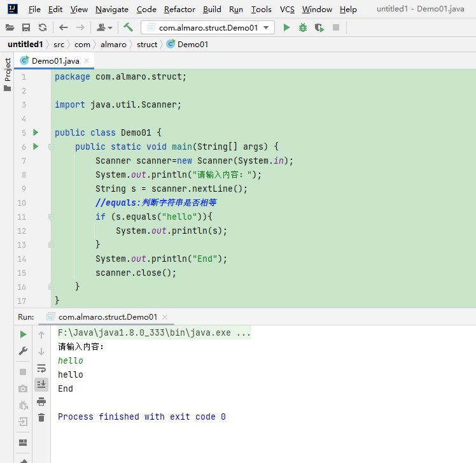Viewport: 476px width, 463px height.
Task: Click the //equals comment on line 10
Action: click(x=156, y=203)
